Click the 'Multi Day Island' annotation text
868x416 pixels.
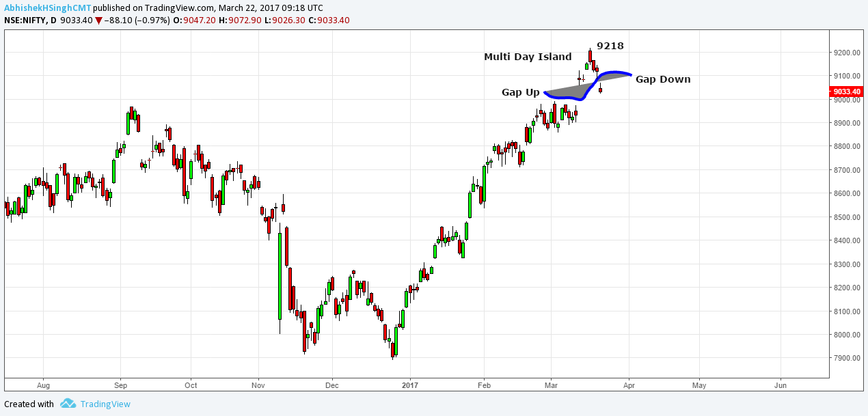click(528, 57)
